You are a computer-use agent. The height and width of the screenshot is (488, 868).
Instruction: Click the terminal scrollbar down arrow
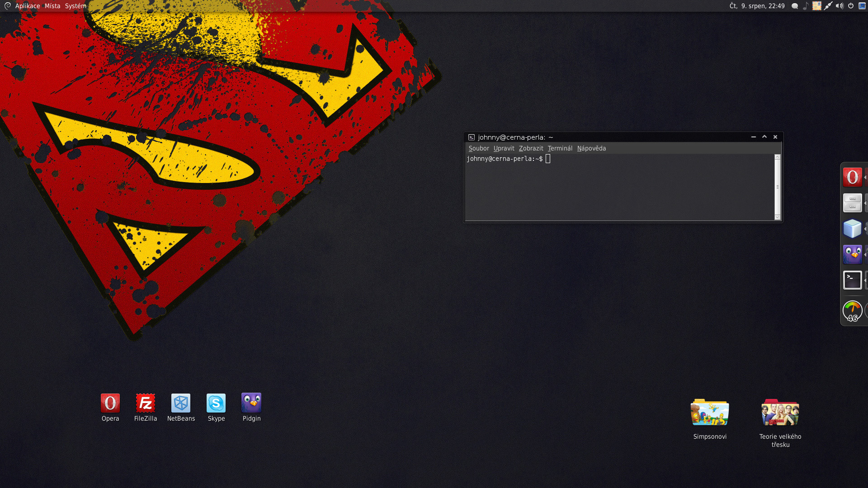778,217
